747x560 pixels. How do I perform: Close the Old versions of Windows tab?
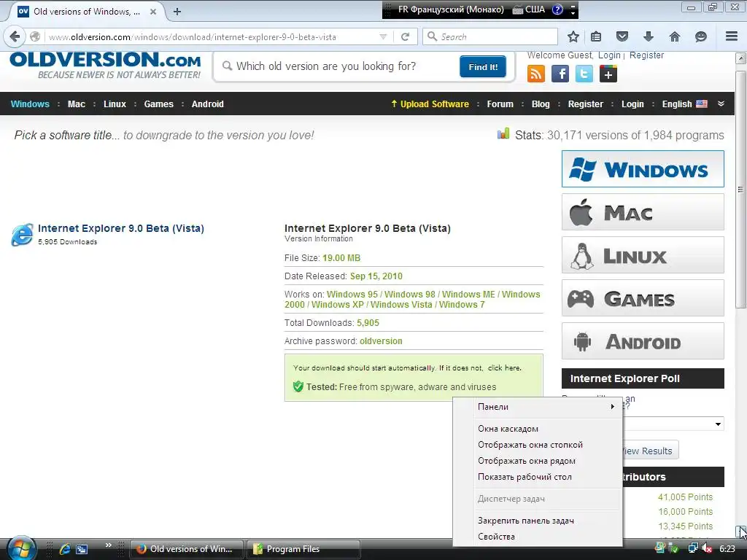point(153,12)
